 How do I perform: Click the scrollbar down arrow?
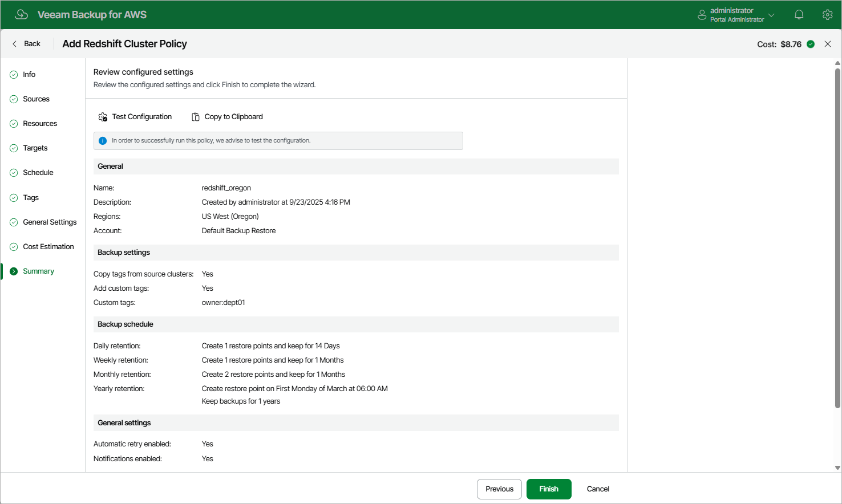point(837,468)
